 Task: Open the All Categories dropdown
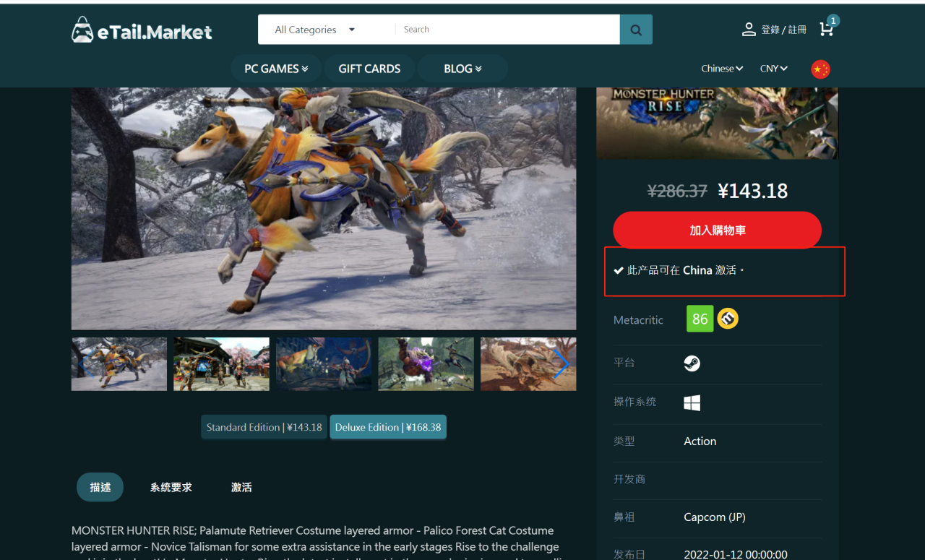pyautogui.click(x=315, y=30)
